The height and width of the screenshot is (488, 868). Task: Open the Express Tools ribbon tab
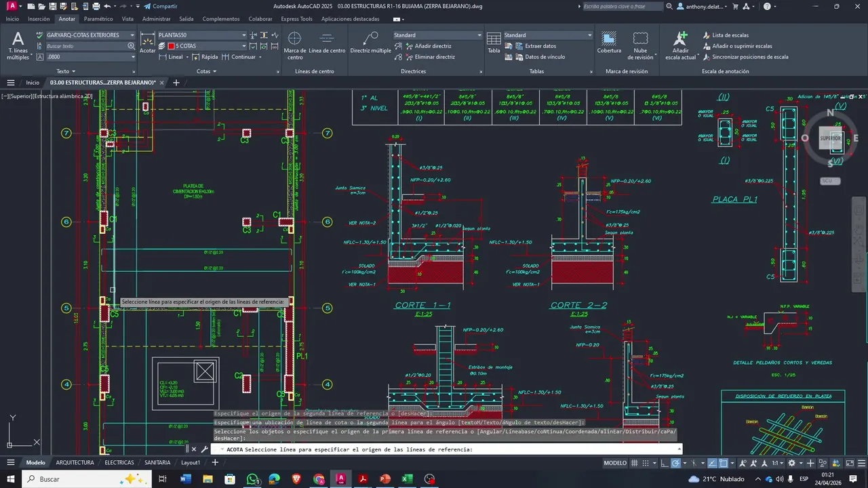(x=297, y=19)
